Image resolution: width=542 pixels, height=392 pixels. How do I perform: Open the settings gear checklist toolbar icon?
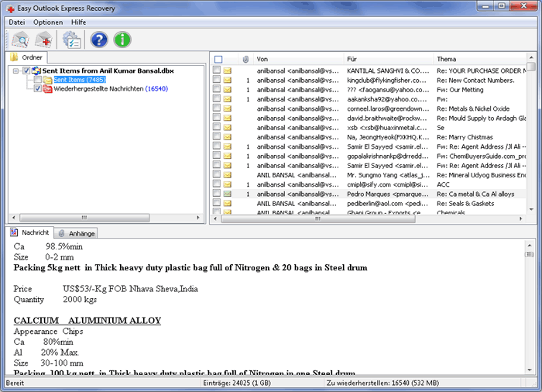click(71, 40)
